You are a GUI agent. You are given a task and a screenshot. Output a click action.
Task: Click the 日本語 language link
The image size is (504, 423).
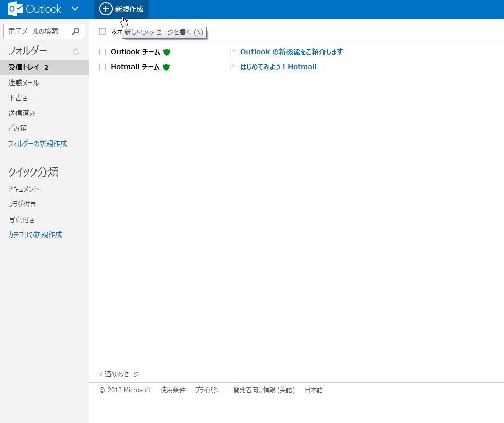pos(314,390)
